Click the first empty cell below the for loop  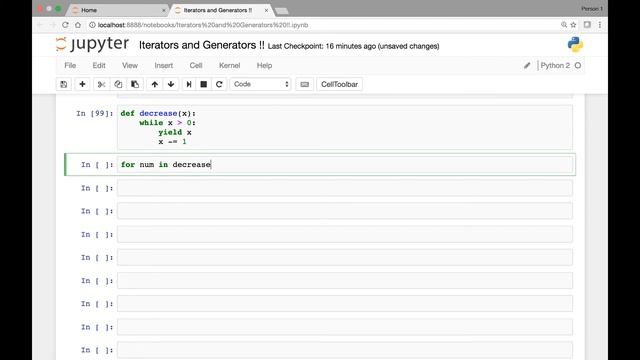[345, 188]
